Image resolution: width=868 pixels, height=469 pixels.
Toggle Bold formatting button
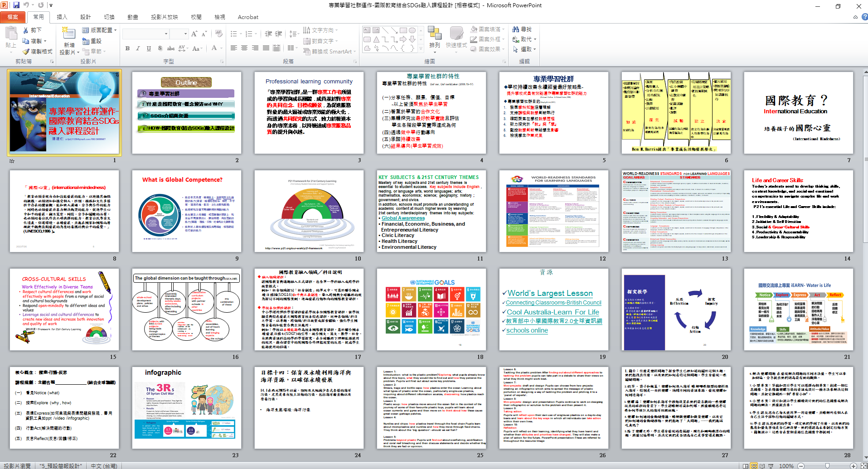coord(127,48)
